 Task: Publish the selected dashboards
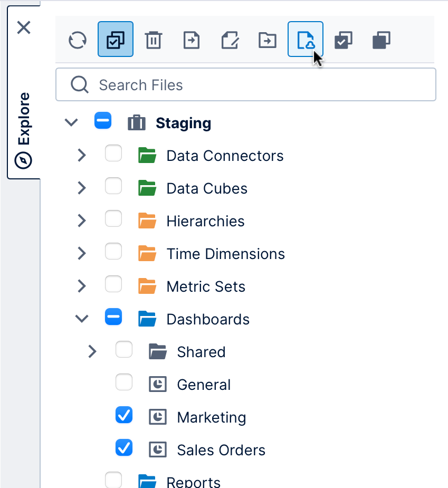tap(305, 40)
